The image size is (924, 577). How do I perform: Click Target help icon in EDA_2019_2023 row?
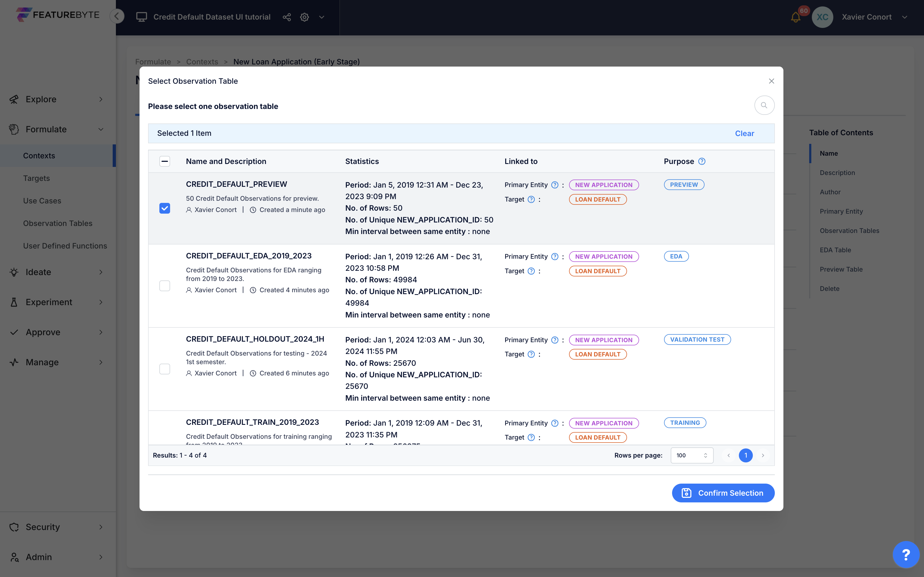click(x=531, y=271)
